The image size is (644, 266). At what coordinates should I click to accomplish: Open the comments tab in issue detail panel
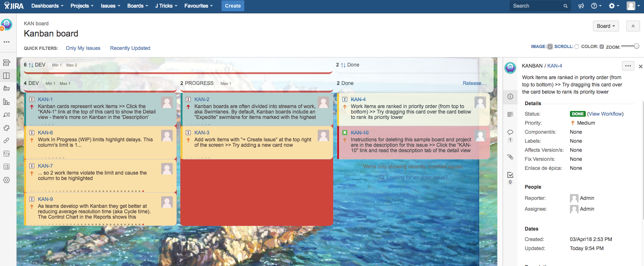(x=510, y=132)
